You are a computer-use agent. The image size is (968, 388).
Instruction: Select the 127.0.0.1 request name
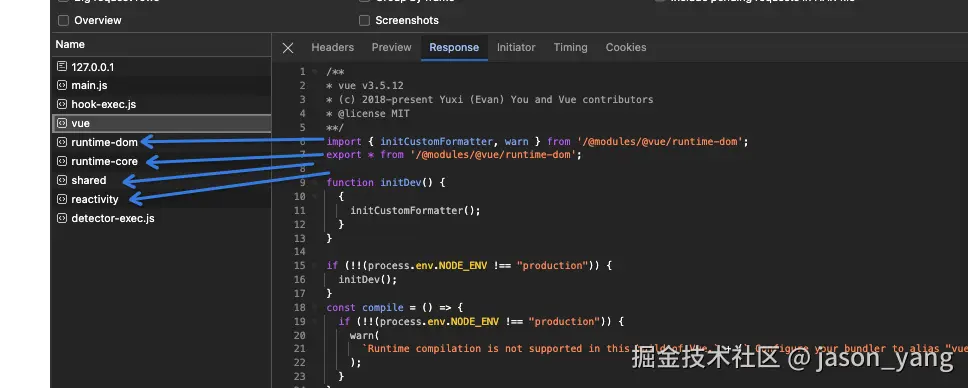tap(93, 67)
